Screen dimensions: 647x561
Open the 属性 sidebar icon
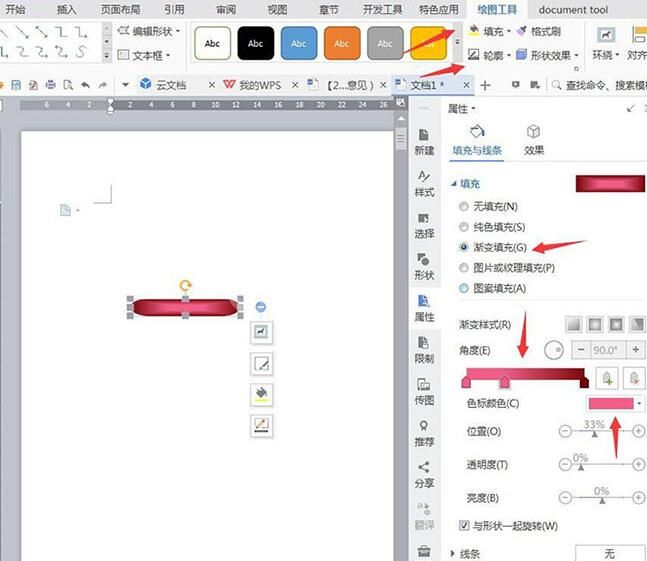(x=424, y=308)
